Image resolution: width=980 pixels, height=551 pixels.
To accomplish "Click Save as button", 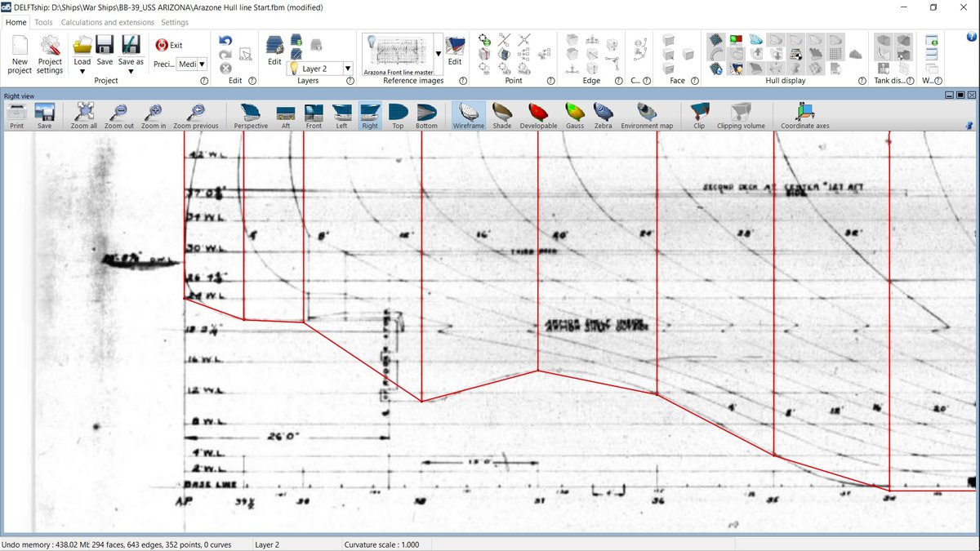I will pos(131,51).
